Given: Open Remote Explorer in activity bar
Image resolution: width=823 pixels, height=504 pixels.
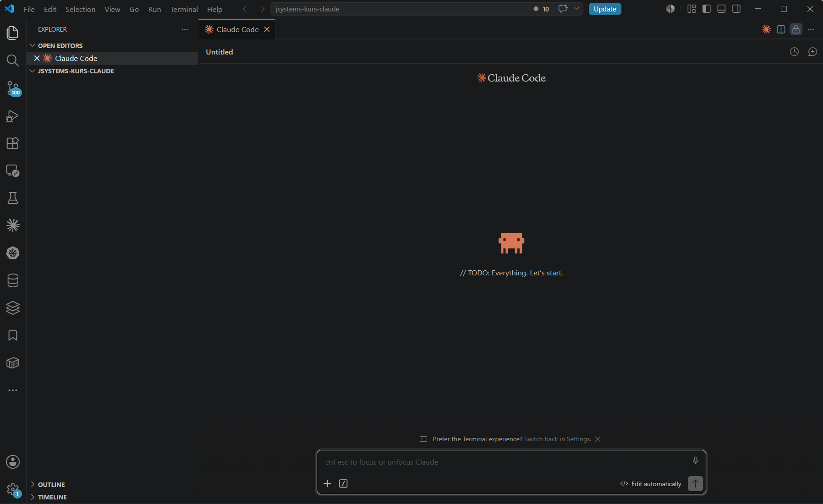Looking at the screenshot, I should [13, 170].
